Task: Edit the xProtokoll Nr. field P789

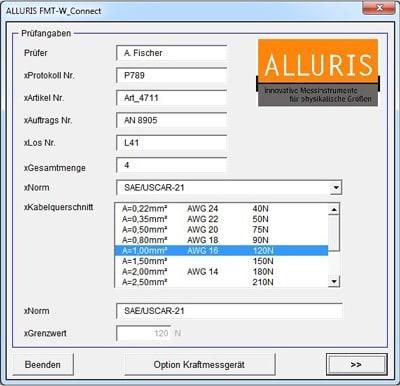Action: coord(171,75)
